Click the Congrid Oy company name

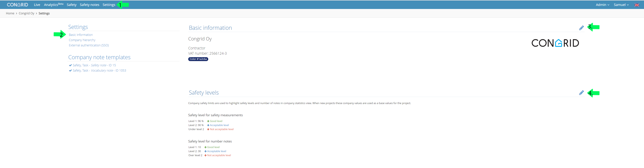coord(200,39)
